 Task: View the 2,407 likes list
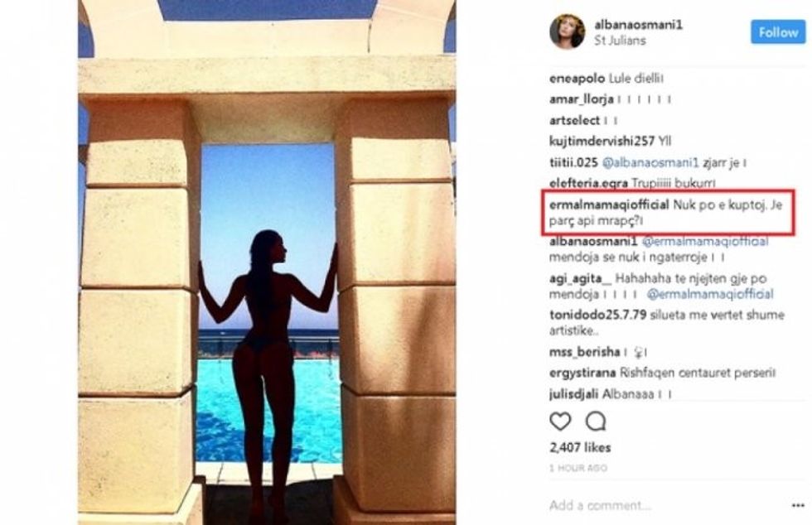(580, 447)
